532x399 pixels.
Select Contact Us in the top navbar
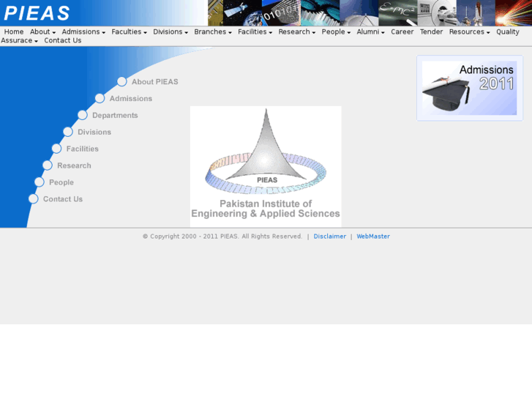63,40
